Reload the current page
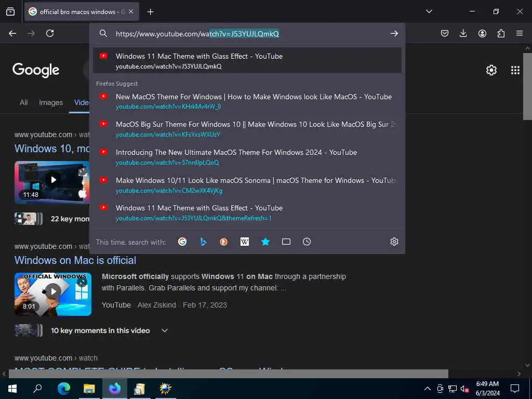Viewport: 532px width, 399px height. coord(50,33)
